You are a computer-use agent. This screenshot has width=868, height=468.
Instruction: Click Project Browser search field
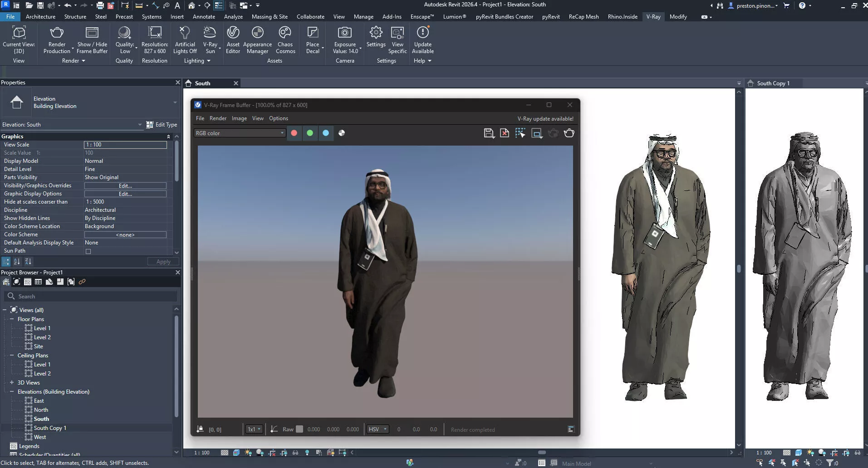[x=91, y=296]
